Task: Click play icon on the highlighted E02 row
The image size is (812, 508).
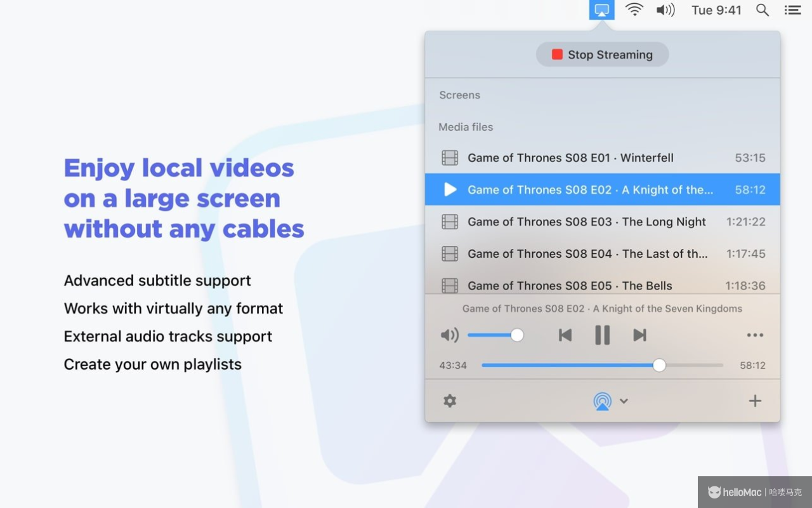Action: [x=450, y=189]
